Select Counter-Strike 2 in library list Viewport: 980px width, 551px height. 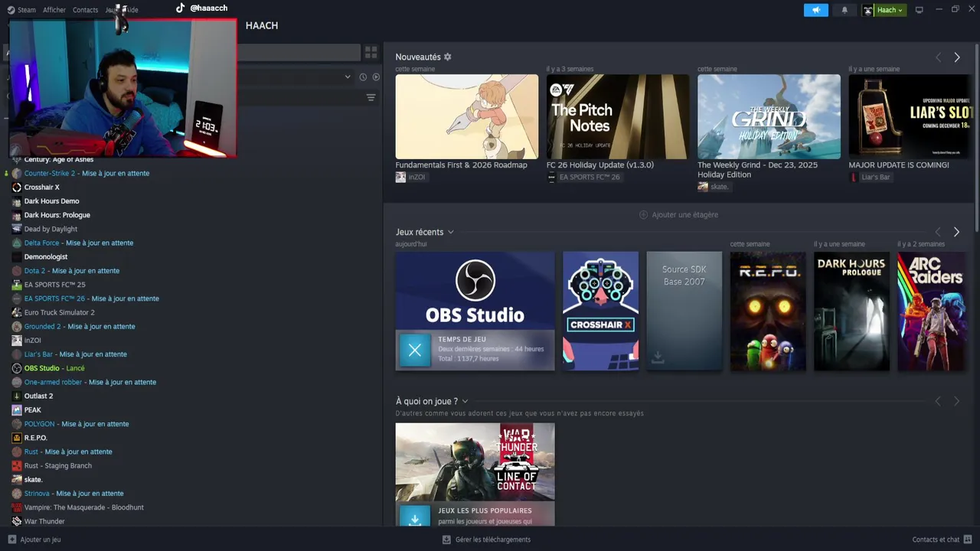(x=87, y=173)
